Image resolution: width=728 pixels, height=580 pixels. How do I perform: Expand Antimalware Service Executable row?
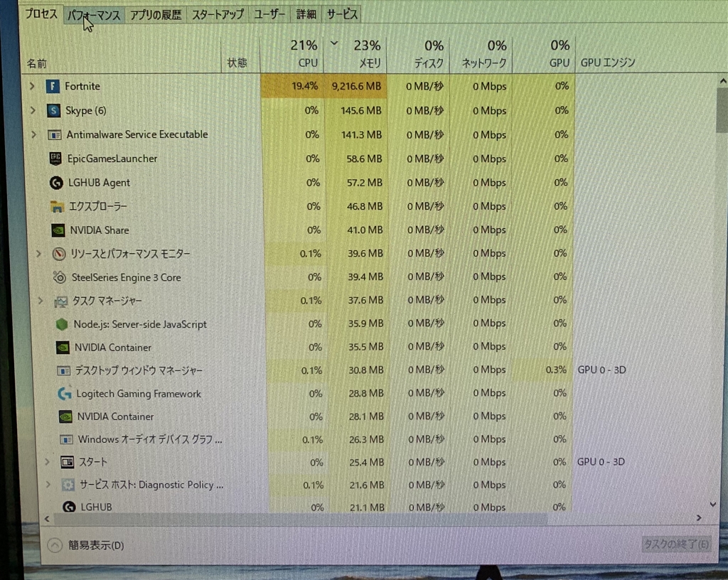coord(33,134)
